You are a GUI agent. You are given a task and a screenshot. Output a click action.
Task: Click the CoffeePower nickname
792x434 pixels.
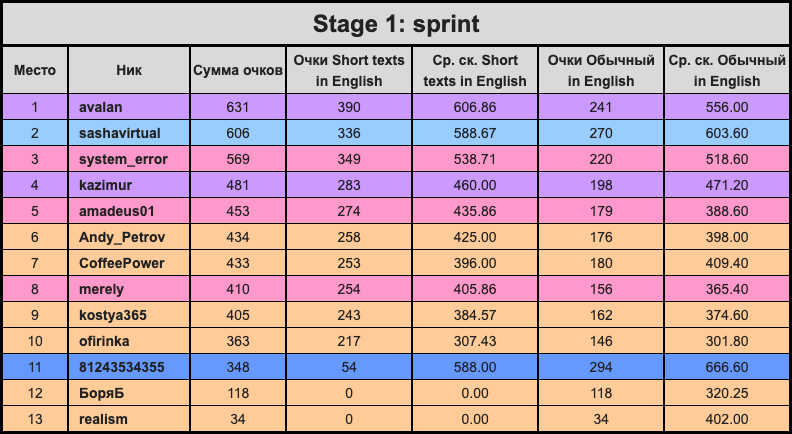(x=122, y=263)
